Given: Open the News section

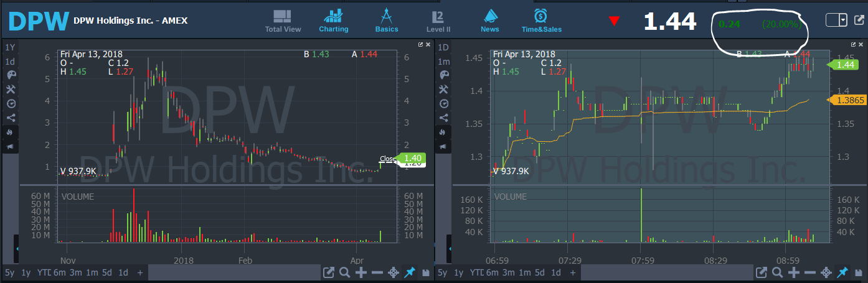Looking at the screenshot, I should point(490,21).
